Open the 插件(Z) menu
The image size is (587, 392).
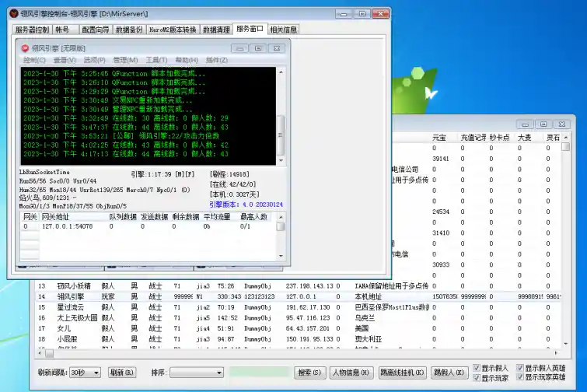(x=216, y=60)
